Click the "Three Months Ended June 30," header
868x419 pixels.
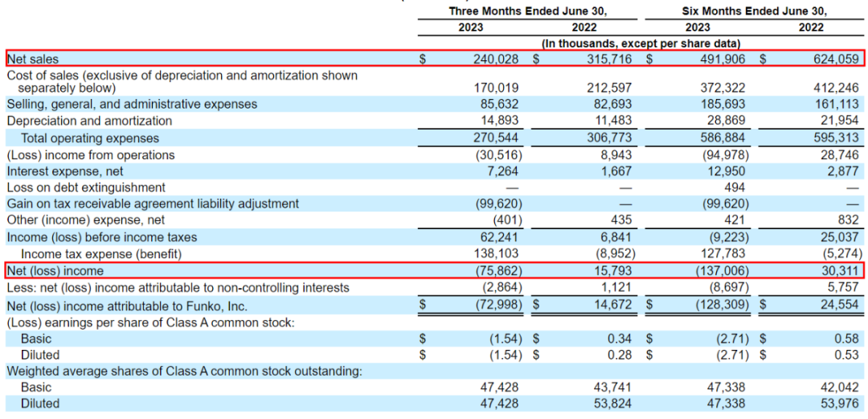pos(527,11)
